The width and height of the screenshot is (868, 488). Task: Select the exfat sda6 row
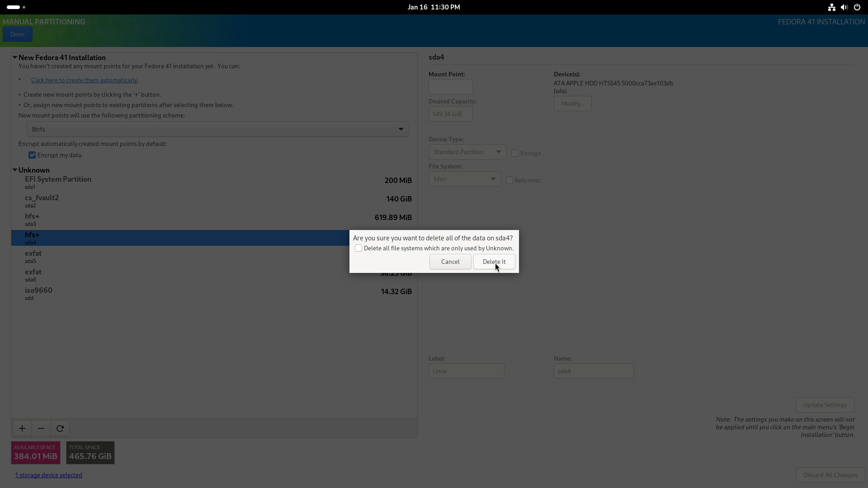pos(214,275)
